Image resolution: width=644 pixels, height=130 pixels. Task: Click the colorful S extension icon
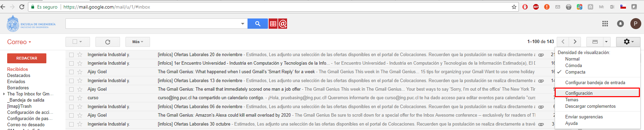point(580,7)
